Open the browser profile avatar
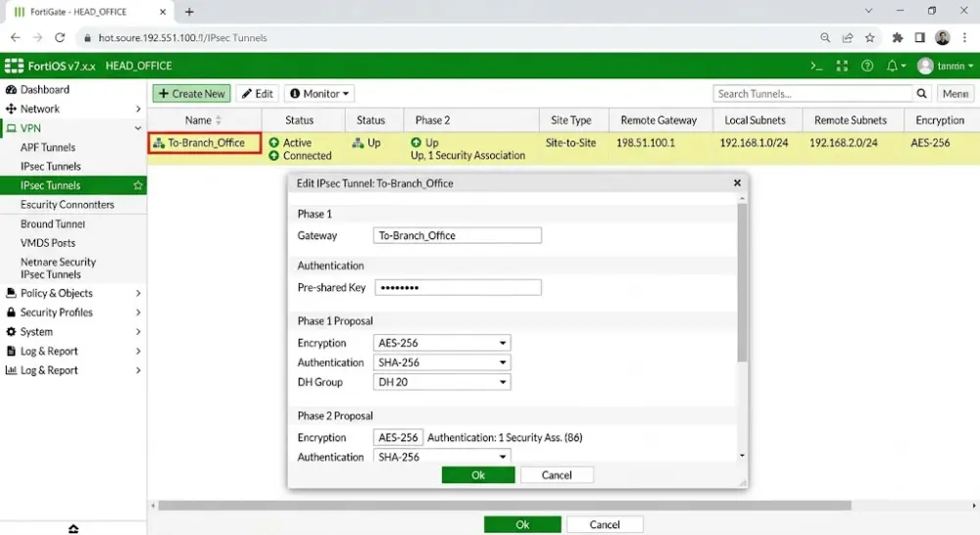Screen dimensions: 980x535 [943, 37]
